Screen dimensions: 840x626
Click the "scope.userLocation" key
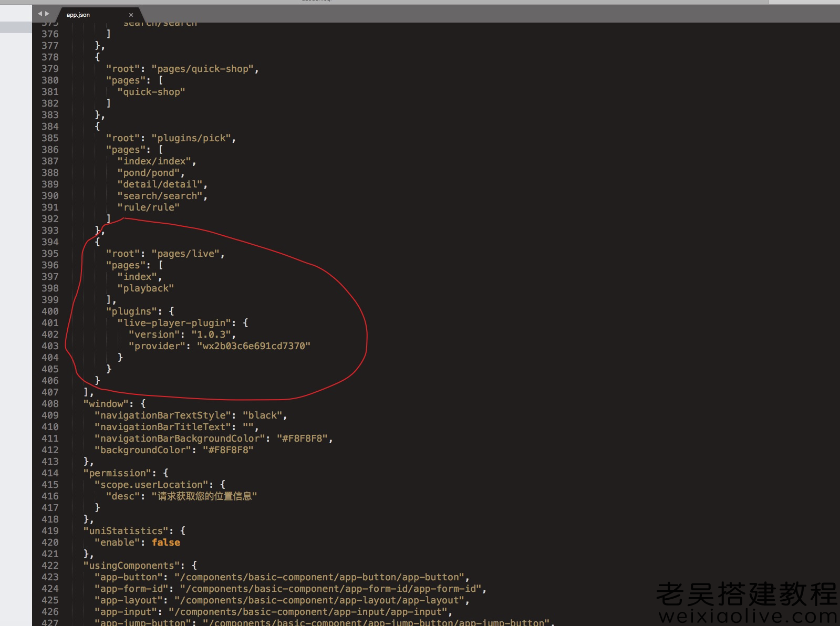pos(152,485)
